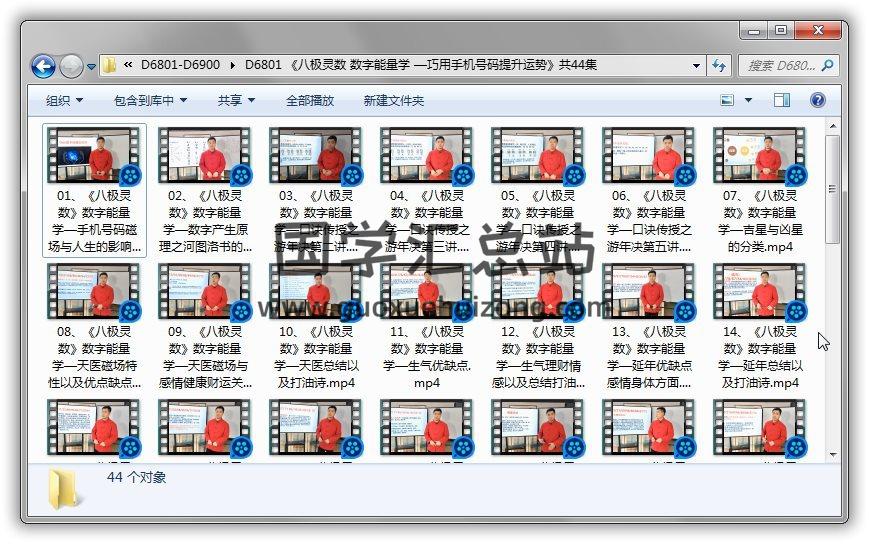This screenshot has height=544, width=869.
Task: Click the change view icon in toolbar
Action: (x=729, y=100)
